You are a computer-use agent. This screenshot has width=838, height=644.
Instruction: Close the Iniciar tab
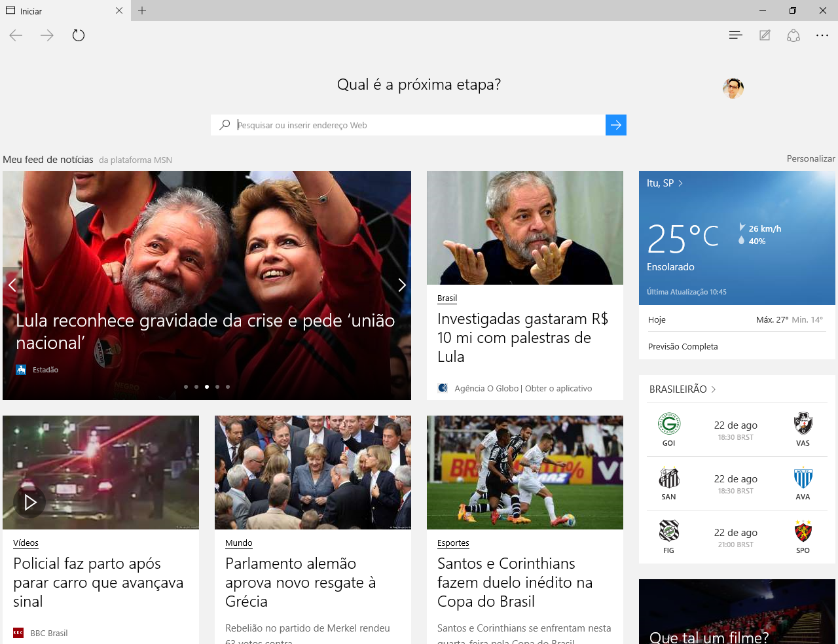119,10
